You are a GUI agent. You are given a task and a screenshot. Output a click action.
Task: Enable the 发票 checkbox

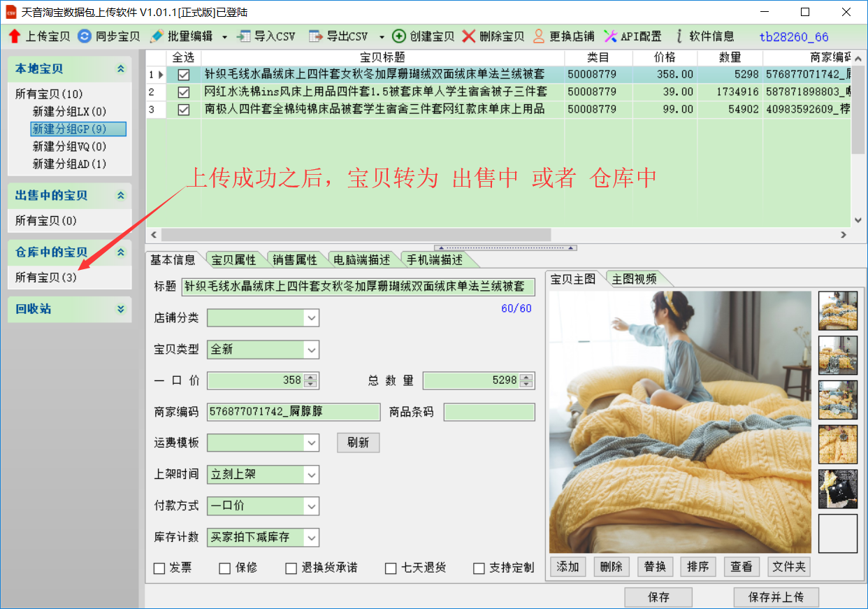tap(159, 568)
